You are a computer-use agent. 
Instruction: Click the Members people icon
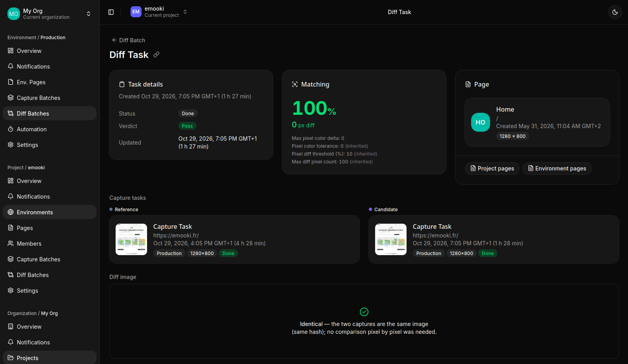[x=11, y=243]
